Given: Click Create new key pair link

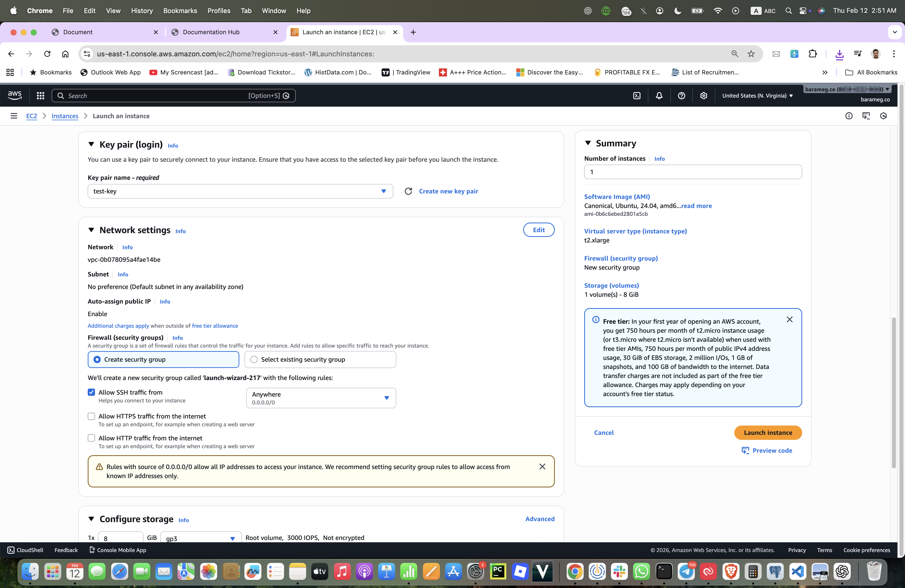Looking at the screenshot, I should (x=448, y=191).
